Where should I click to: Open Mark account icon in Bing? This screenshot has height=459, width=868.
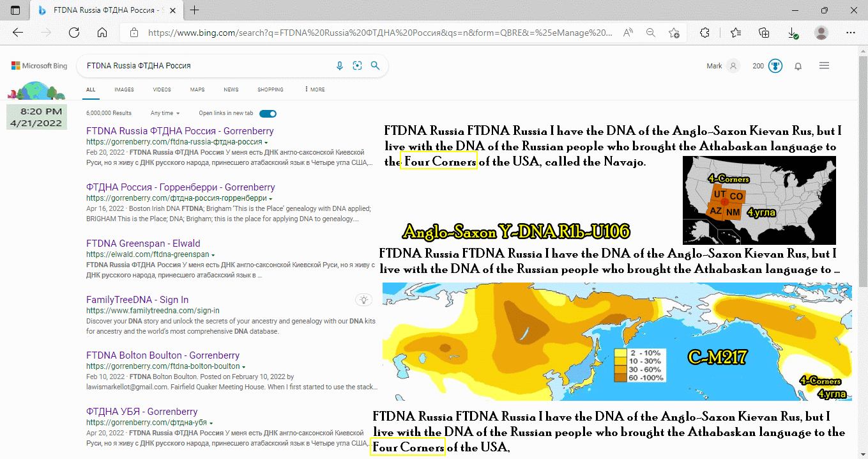point(733,66)
